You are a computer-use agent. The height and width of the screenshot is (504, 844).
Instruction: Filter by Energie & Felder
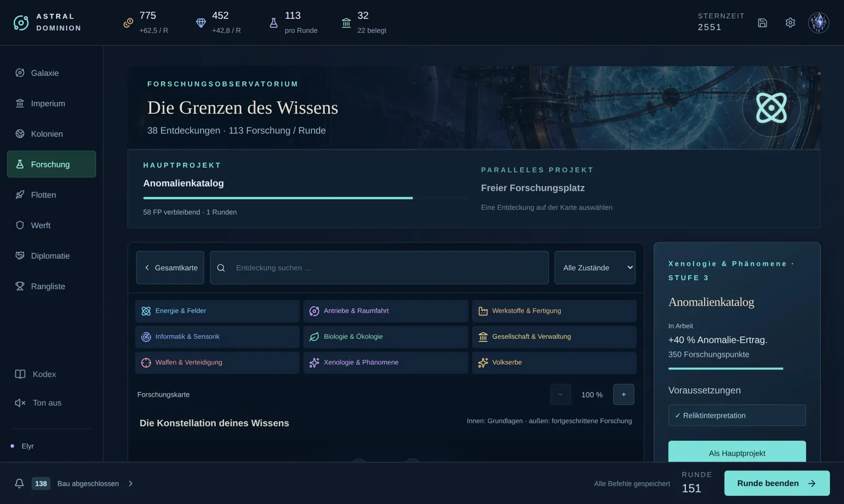pyautogui.click(x=217, y=311)
